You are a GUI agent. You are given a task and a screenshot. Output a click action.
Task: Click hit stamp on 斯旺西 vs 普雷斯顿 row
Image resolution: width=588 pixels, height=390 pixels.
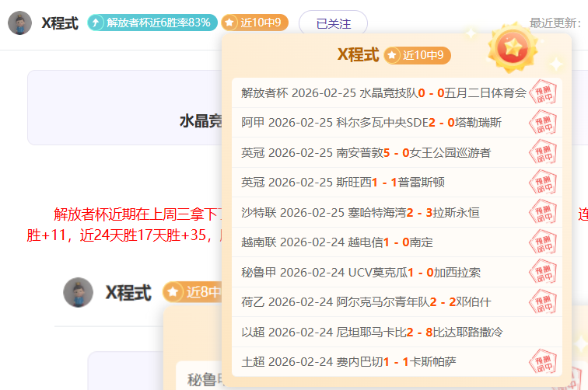pyautogui.click(x=543, y=183)
